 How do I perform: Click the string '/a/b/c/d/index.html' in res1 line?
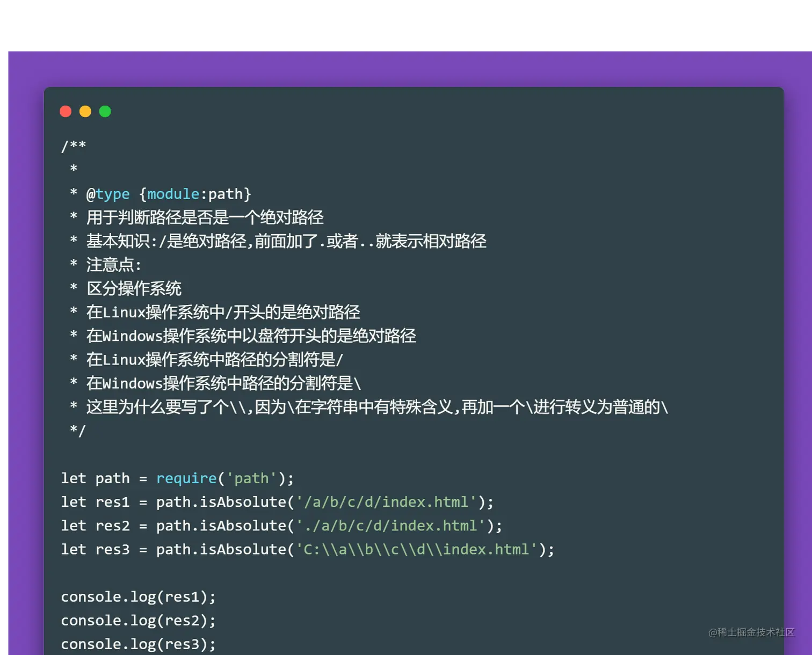[386, 501]
